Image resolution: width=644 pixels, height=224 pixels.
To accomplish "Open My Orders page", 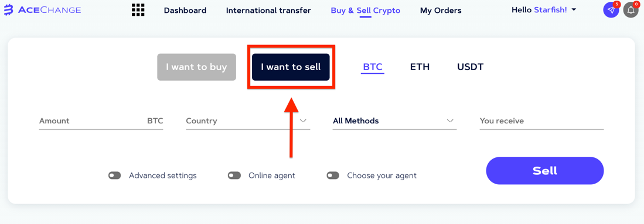I will pyautogui.click(x=441, y=11).
